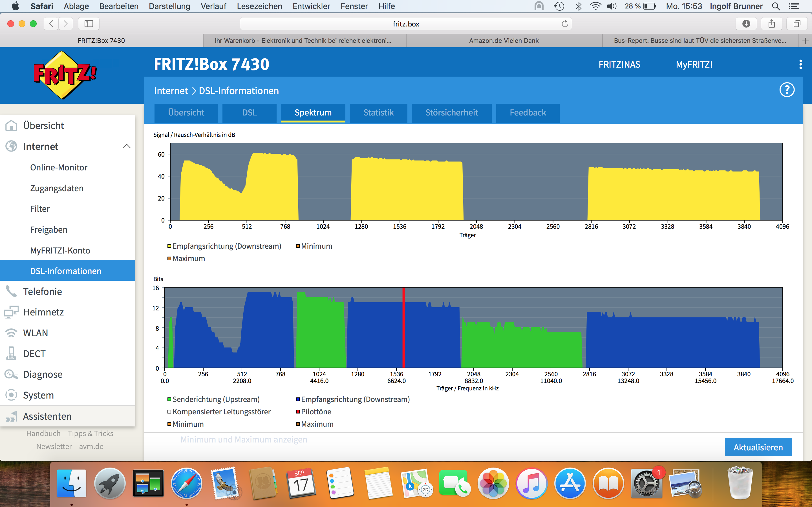
Task: Open Safari downloads icon
Action: [746, 24]
